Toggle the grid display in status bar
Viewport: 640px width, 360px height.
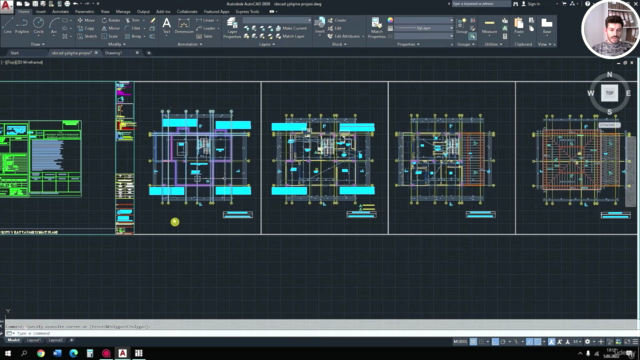pyautogui.click(x=473, y=342)
